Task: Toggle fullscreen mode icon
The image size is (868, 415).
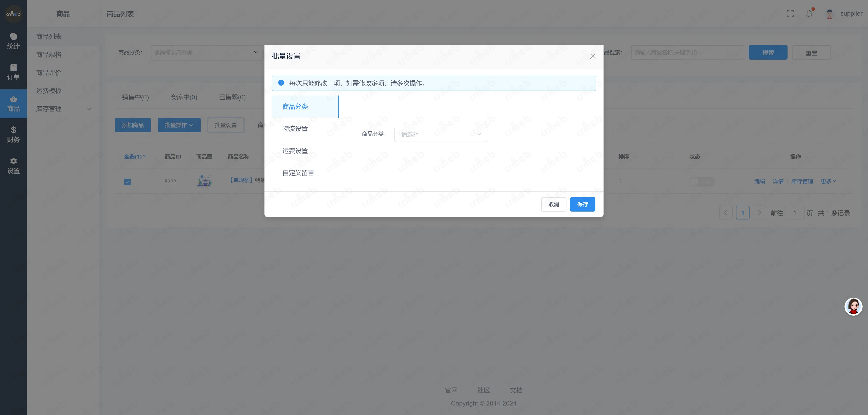Action: tap(790, 14)
